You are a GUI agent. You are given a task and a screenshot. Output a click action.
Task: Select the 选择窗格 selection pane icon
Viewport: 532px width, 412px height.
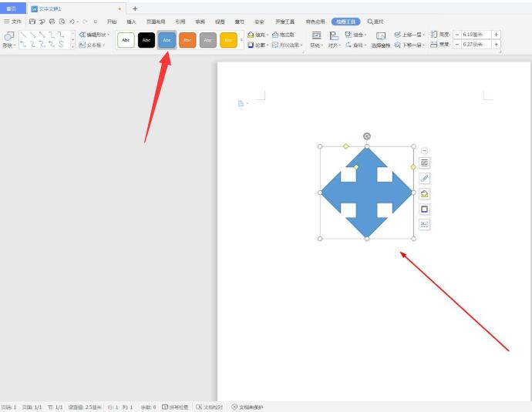click(x=381, y=38)
